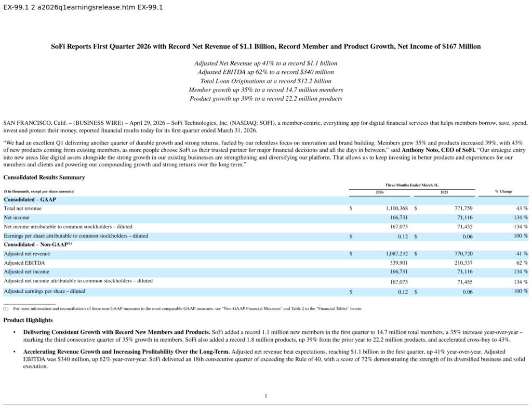Image resolution: width=532 pixels, height=416 pixels.
Task: Click the 43 % change cell for total net revenue
Action: (x=522, y=208)
